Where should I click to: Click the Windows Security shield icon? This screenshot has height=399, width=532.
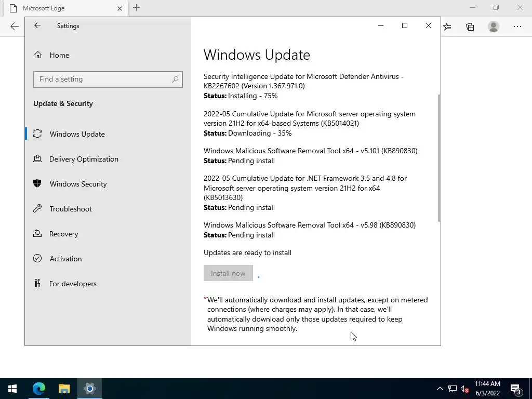pyautogui.click(x=37, y=183)
